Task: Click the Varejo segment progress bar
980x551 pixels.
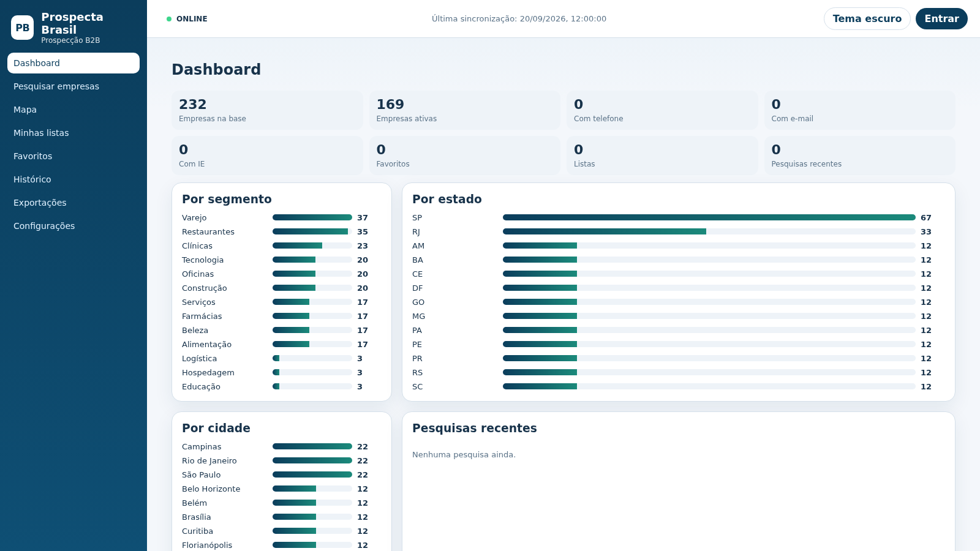Action: [x=312, y=217]
